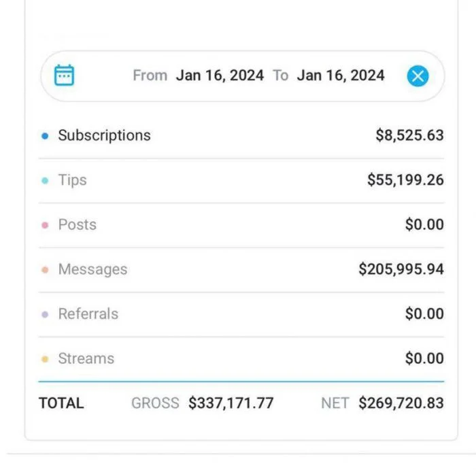Open the calendar date picker icon
Screen dimensions: 476x470
(x=64, y=75)
